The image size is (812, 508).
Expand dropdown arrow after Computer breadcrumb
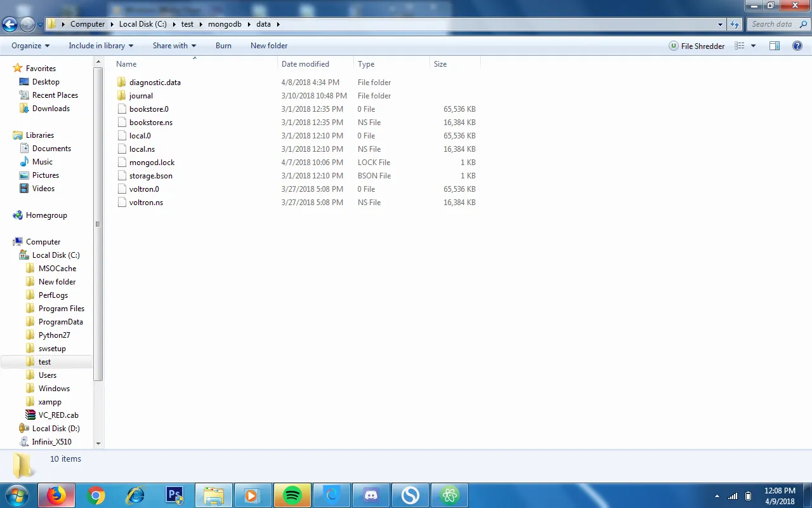pos(112,24)
